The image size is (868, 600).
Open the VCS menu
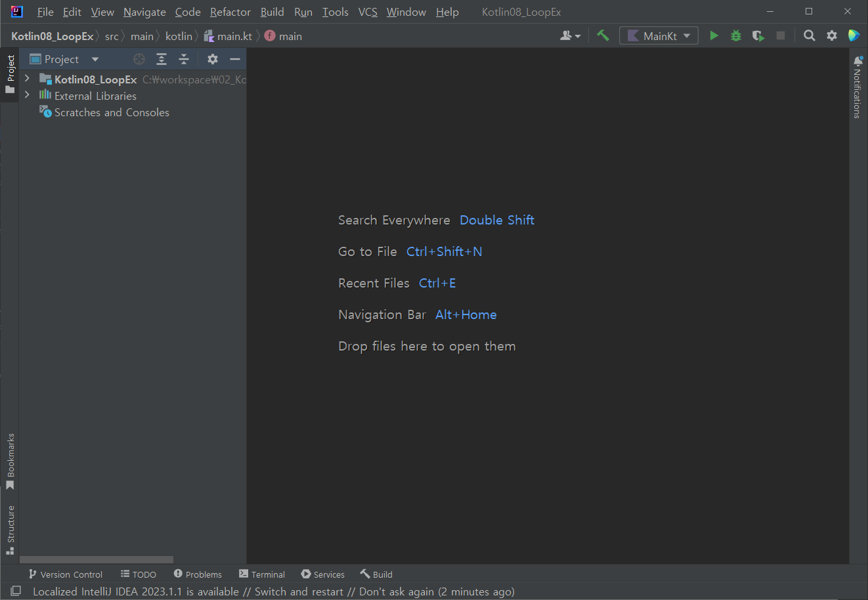click(368, 12)
